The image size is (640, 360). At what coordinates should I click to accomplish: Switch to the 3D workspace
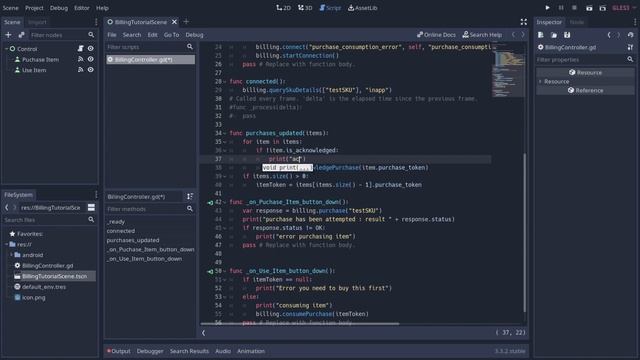pyautogui.click(x=305, y=8)
